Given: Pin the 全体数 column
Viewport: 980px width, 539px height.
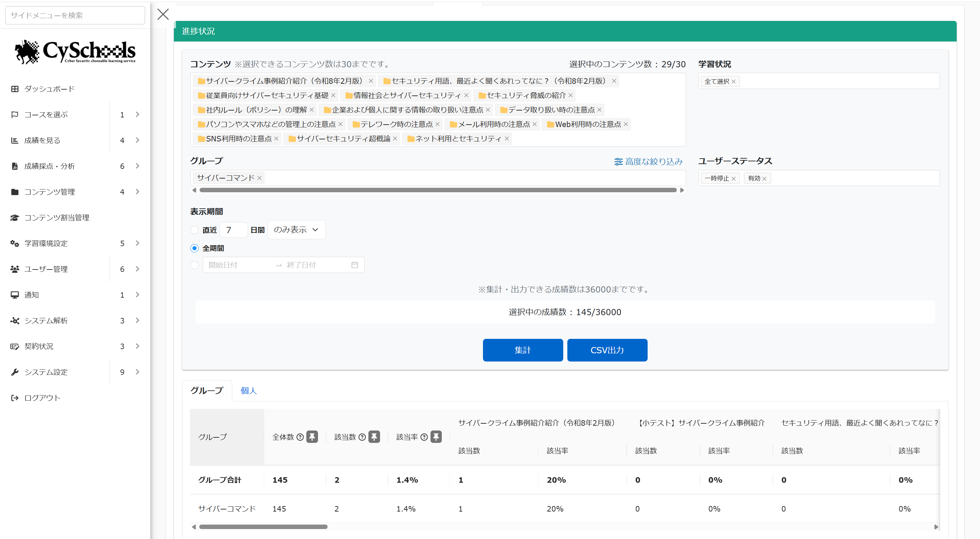Looking at the screenshot, I should tap(312, 437).
